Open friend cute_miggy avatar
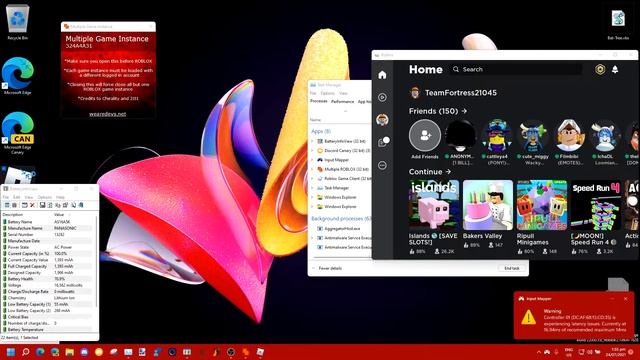640x360 pixels. pos(533,136)
